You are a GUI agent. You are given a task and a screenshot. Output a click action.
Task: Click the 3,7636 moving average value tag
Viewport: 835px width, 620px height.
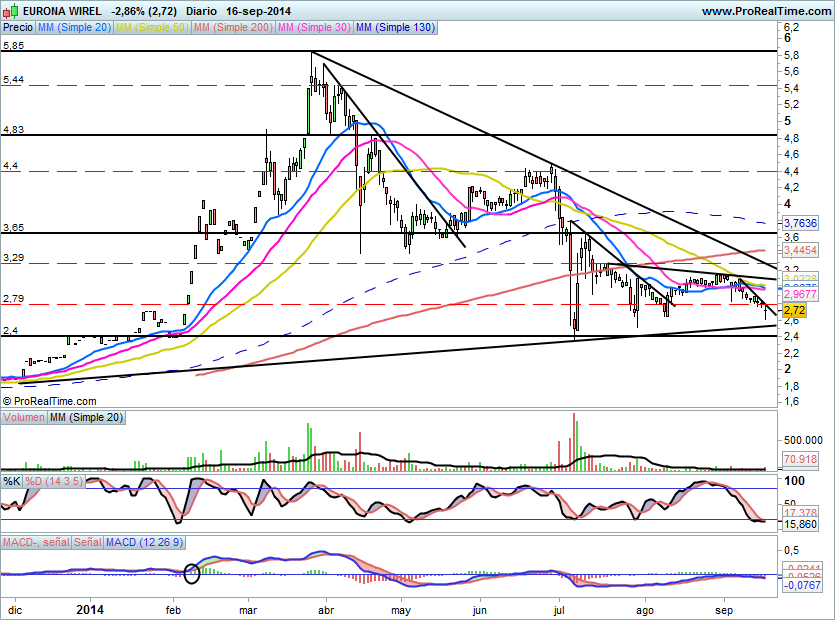(800, 223)
